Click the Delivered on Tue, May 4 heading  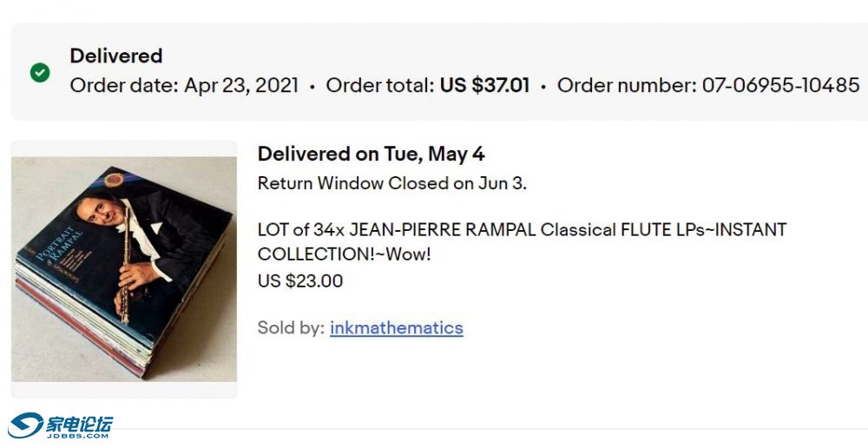click(x=371, y=155)
